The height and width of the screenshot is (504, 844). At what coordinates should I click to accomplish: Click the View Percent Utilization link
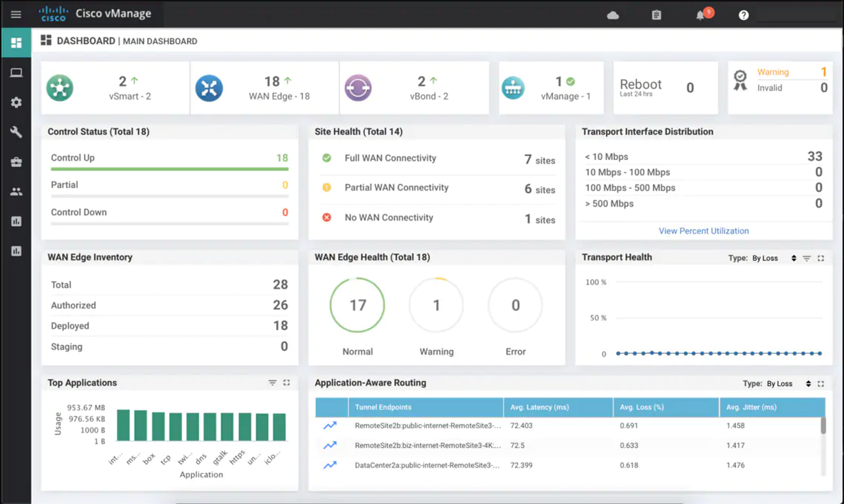click(704, 231)
